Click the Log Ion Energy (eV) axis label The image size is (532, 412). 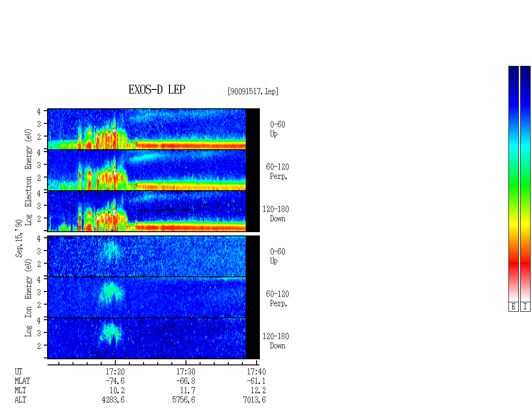28,298
